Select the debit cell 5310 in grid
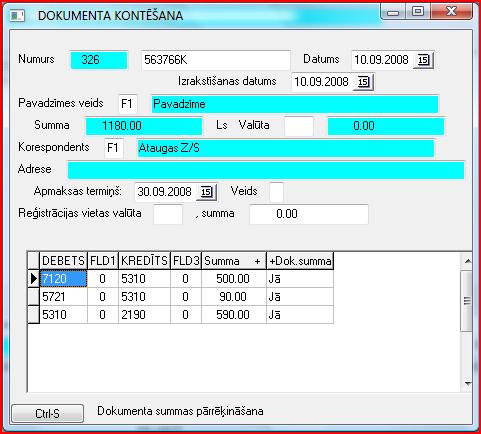 pos(63,315)
